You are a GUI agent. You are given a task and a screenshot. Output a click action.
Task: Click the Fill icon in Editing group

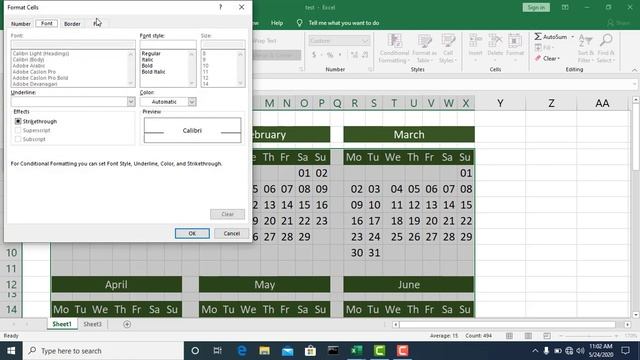(x=538, y=48)
